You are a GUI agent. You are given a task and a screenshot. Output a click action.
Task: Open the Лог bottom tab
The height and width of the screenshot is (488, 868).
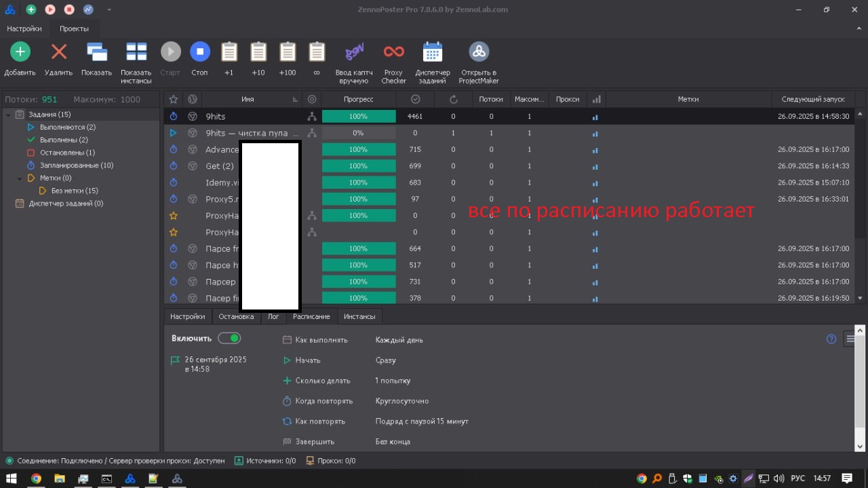coord(273,317)
